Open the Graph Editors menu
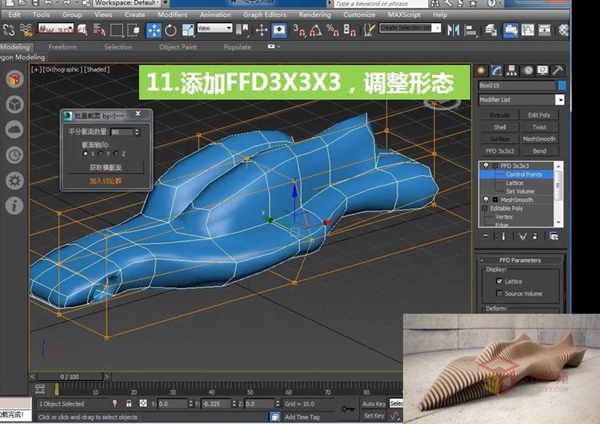Image resolution: width=600 pixels, height=424 pixels. click(x=265, y=15)
